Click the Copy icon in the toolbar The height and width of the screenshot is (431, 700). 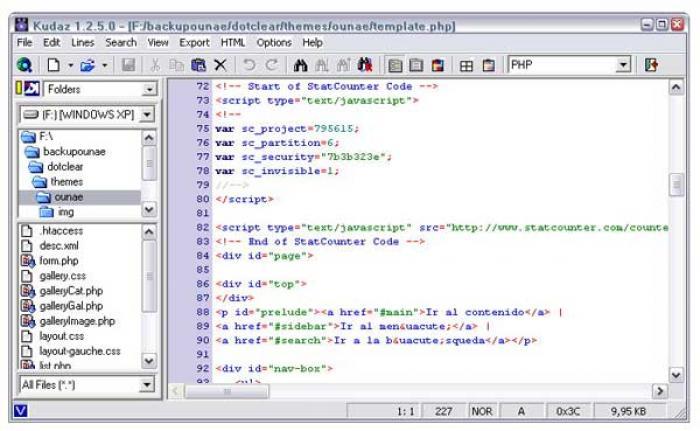tap(176, 65)
